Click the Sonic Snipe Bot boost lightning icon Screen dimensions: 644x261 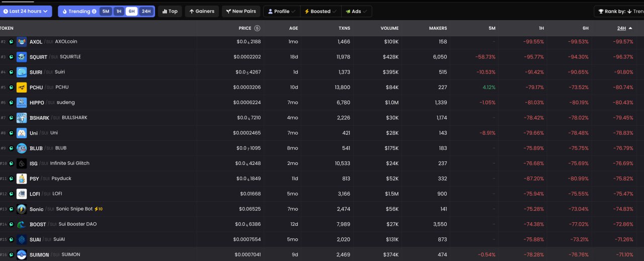pyautogui.click(x=96, y=209)
